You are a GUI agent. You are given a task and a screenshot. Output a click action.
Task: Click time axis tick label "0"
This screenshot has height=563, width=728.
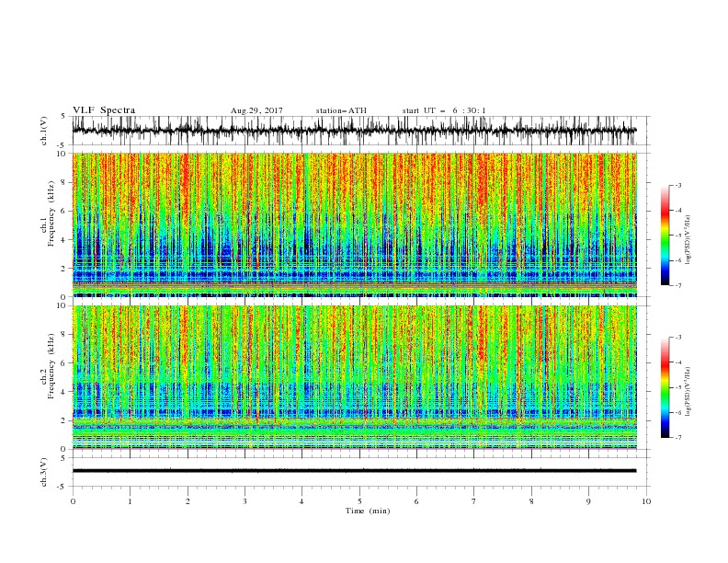click(73, 501)
